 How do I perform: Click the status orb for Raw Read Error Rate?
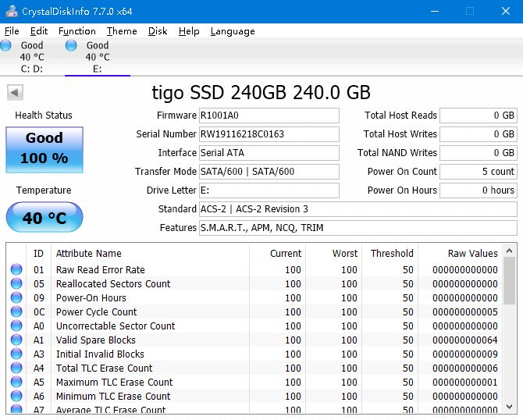[16, 269]
